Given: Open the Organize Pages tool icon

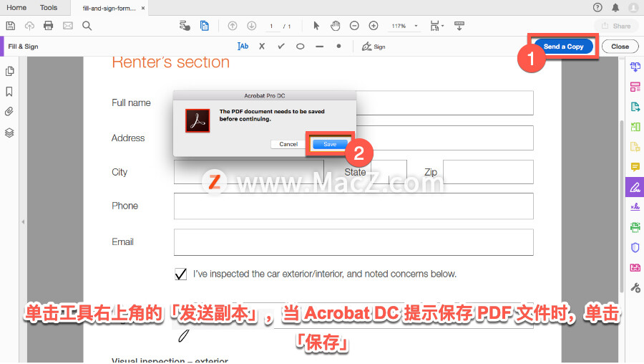Looking at the screenshot, I should [x=635, y=127].
